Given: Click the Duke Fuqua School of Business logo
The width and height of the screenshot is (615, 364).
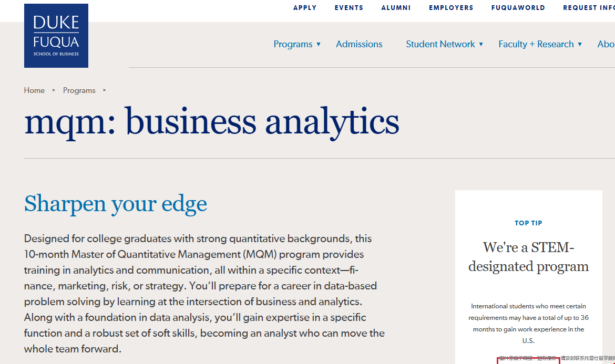Looking at the screenshot, I should (56, 36).
